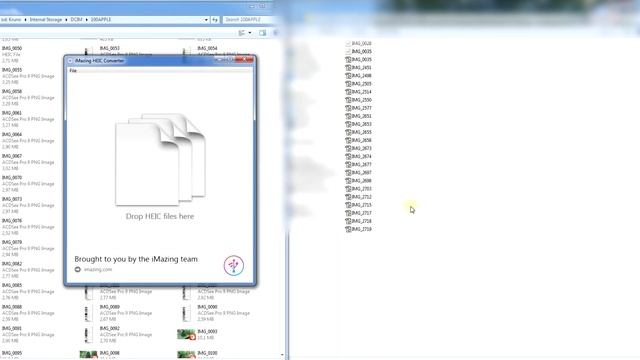Select IMG_0076 in the 200APPLE folder

tap(28, 227)
